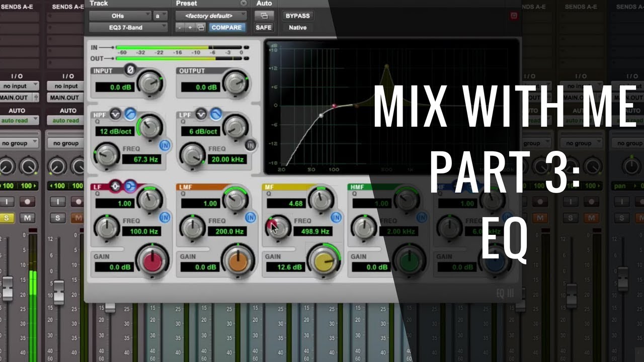This screenshot has height=362, width=644.
Task: Open the OHs track selector
Action: pyautogui.click(x=120, y=16)
